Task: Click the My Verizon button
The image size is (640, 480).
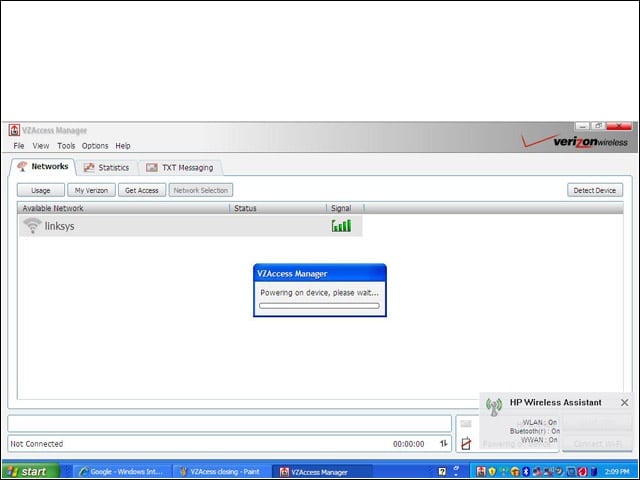Action: 91,190
